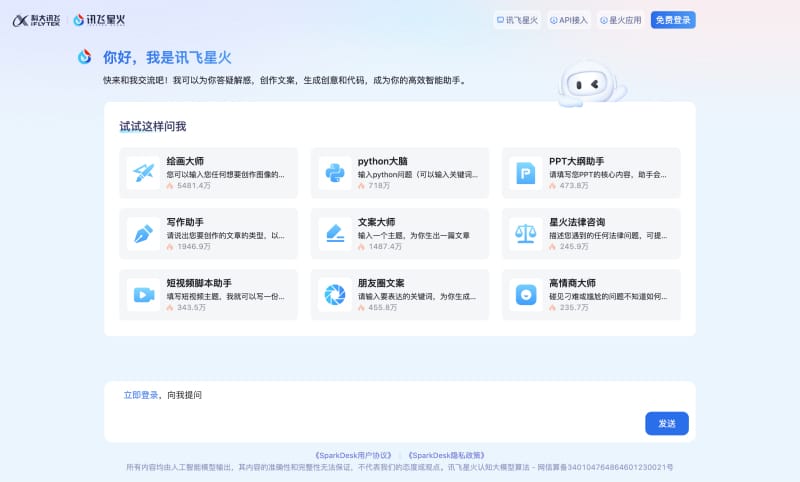Click the 立即登录 link
The width and height of the screenshot is (800, 482).
click(141, 395)
